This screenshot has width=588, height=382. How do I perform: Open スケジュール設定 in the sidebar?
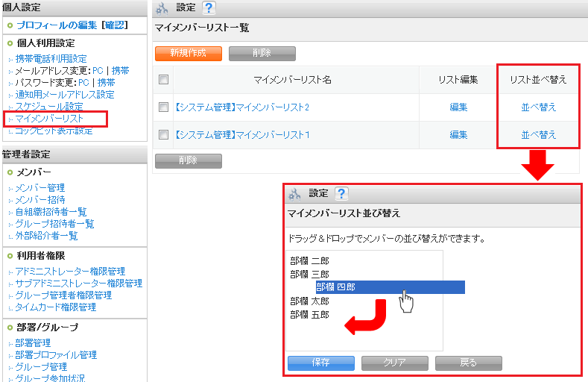(x=49, y=107)
